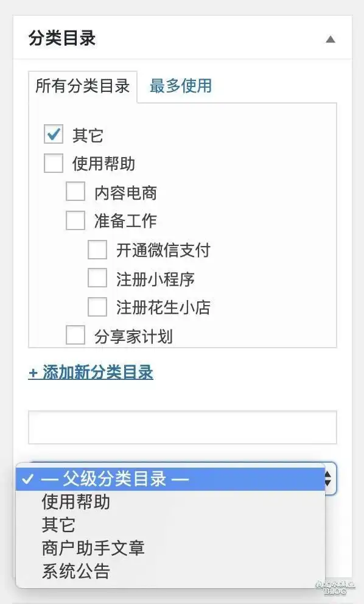
Task: Check the 开通微信支付 checkbox
Action: [97, 250]
